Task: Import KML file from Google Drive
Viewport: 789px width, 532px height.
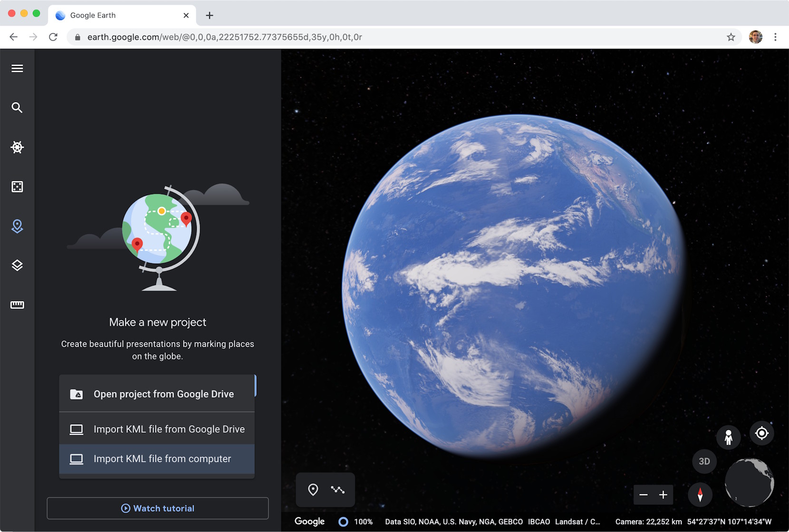Action: [x=157, y=429]
